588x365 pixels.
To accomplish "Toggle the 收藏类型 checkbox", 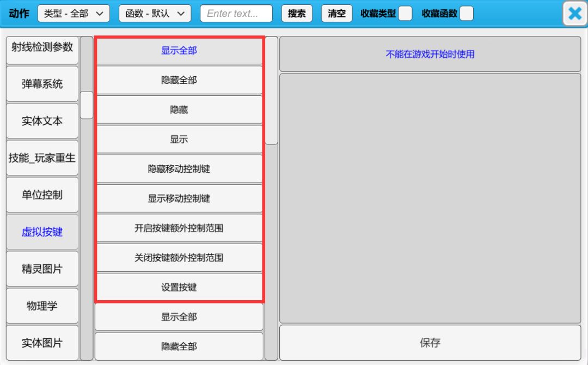I will point(405,14).
